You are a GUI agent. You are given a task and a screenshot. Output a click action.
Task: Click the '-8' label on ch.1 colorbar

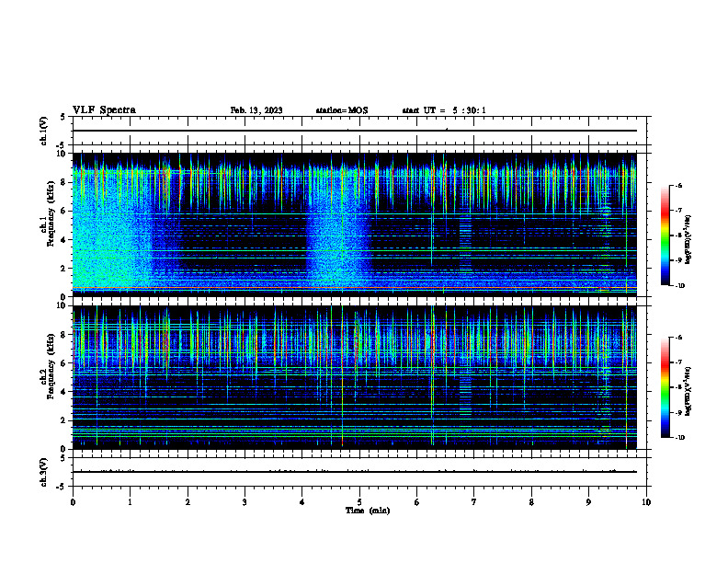point(678,236)
